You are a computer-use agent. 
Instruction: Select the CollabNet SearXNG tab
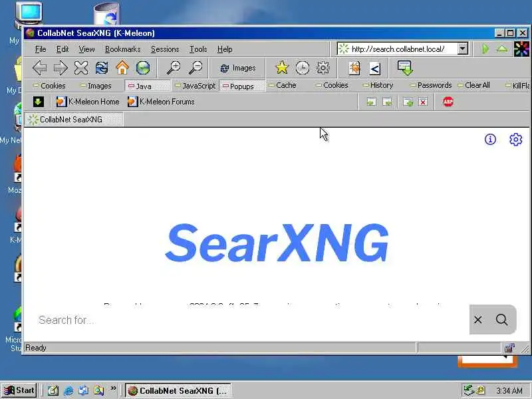click(x=74, y=120)
